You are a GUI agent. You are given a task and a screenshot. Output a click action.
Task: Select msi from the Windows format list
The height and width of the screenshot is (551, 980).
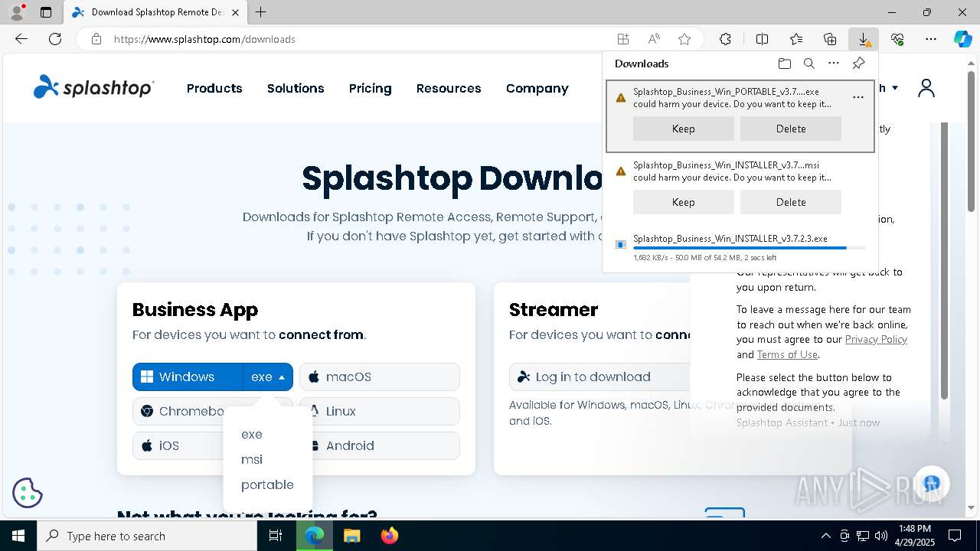click(252, 459)
